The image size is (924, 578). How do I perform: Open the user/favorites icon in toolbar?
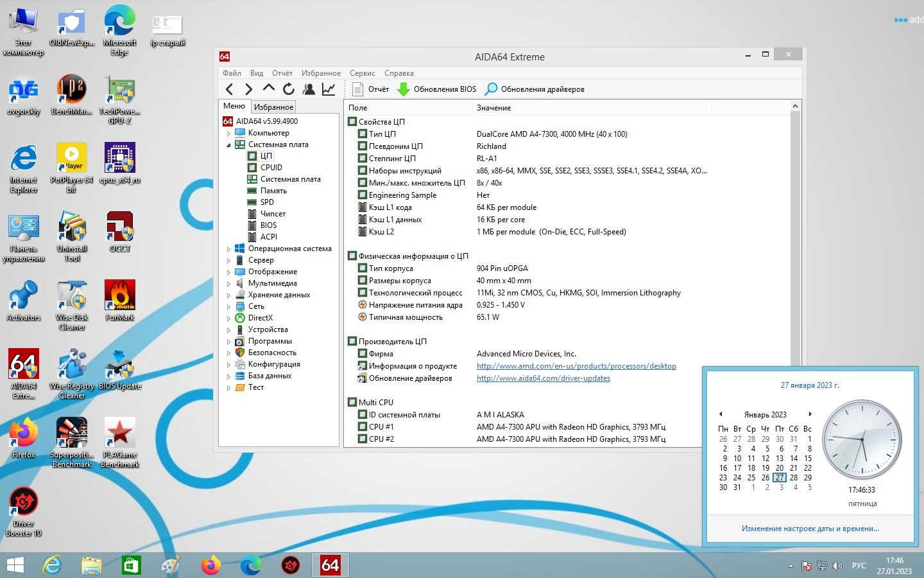[x=309, y=89]
